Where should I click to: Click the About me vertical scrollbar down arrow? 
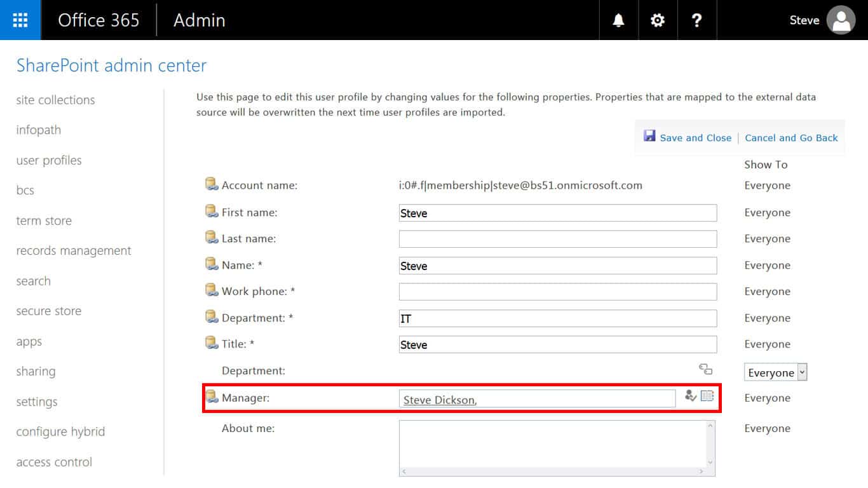[x=710, y=463]
